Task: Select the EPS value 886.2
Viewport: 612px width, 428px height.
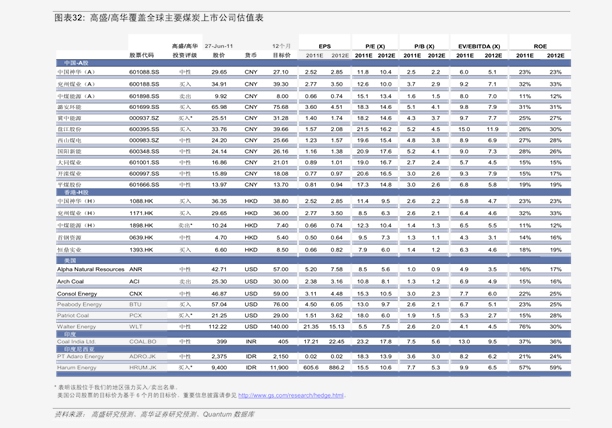Action: 336,368
